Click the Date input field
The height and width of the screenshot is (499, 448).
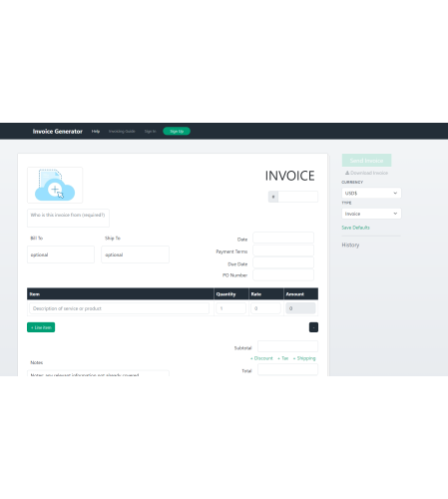[x=283, y=238]
